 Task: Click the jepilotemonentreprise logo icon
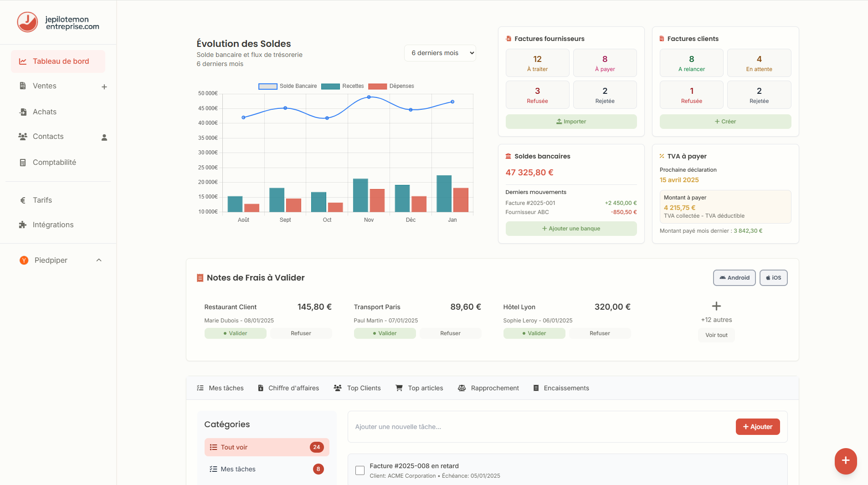click(x=27, y=22)
